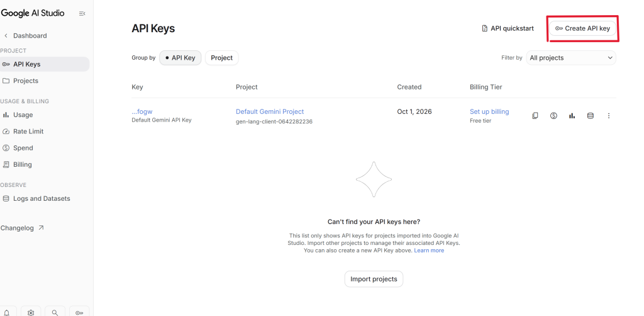Open the Default Gemini Project link
The width and height of the screenshot is (644, 316).
[x=270, y=111]
